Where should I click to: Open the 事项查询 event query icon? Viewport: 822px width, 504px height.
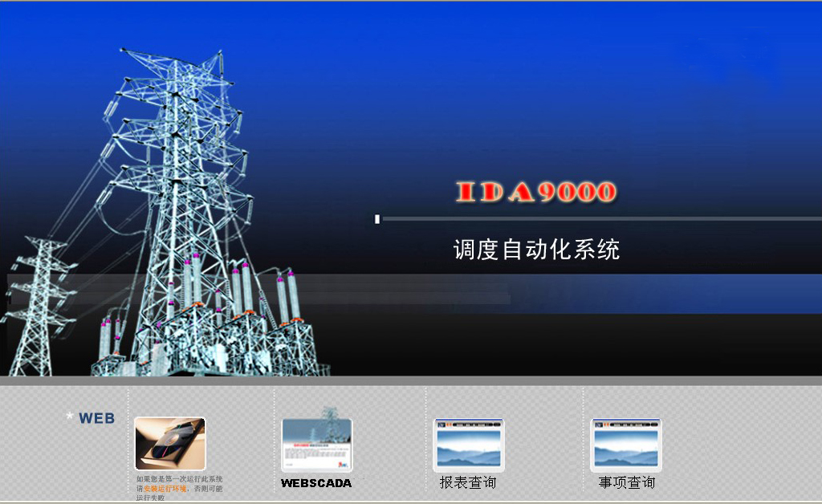pos(626,445)
